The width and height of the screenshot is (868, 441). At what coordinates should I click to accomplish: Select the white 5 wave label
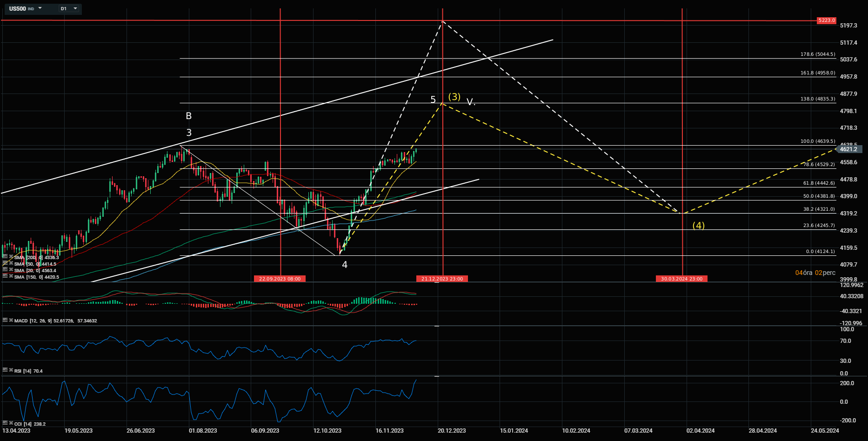pos(433,100)
